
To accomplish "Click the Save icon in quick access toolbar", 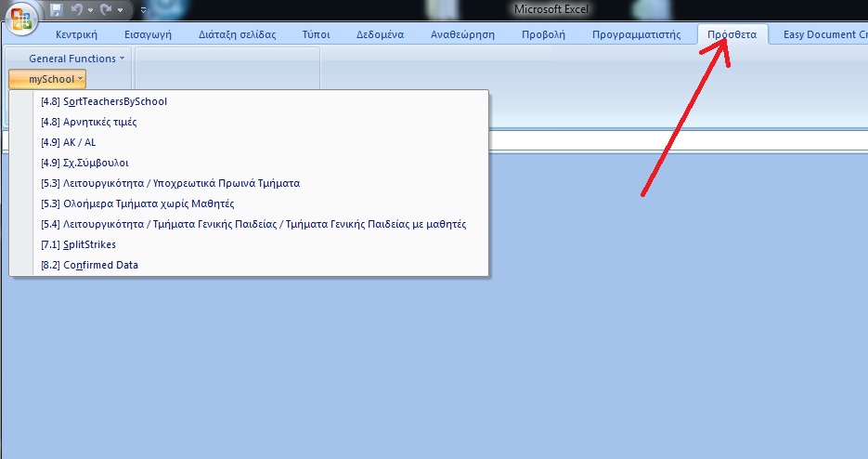I will tap(57, 10).
